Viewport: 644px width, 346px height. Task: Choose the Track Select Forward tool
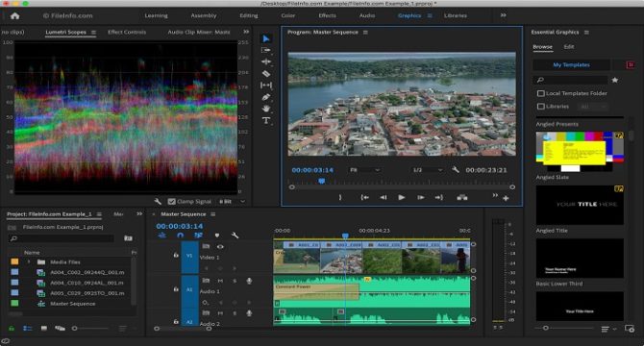(x=266, y=50)
